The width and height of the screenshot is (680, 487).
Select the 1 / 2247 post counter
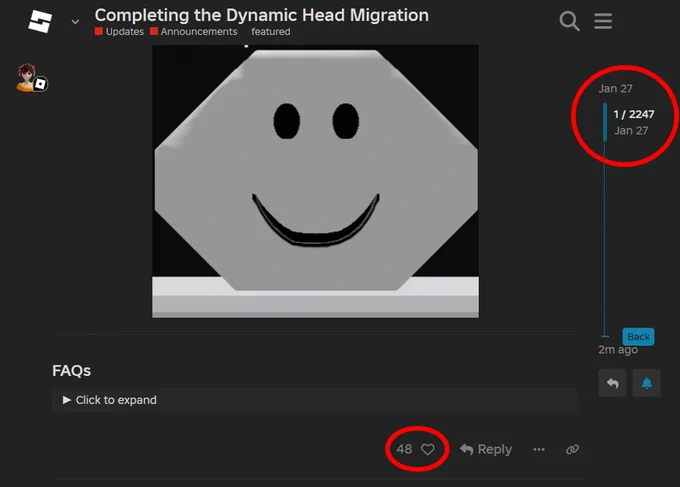(634, 114)
